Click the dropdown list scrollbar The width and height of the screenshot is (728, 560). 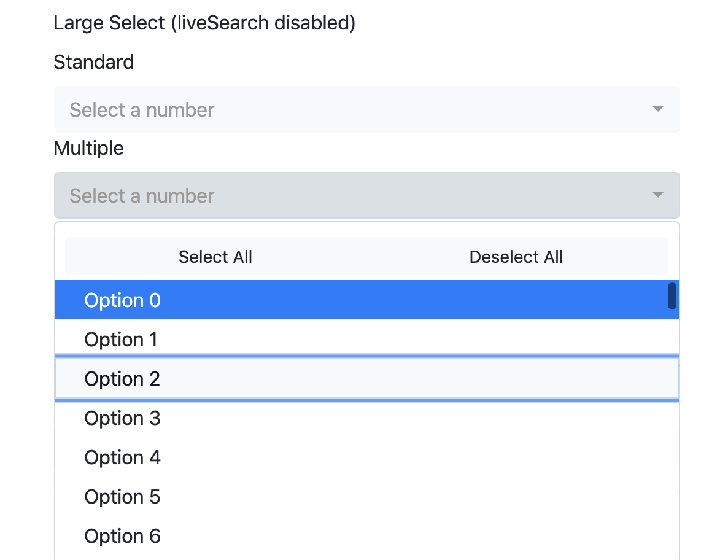pos(673,297)
